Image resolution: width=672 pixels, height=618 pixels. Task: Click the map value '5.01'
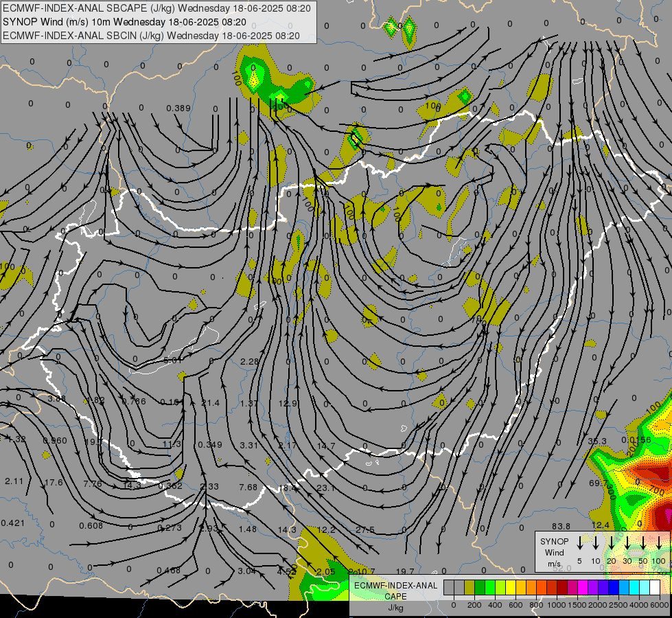click(x=173, y=360)
